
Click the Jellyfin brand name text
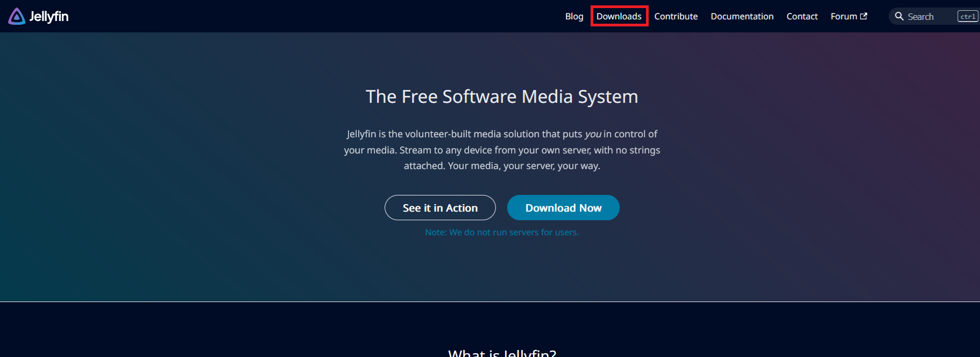point(49,17)
